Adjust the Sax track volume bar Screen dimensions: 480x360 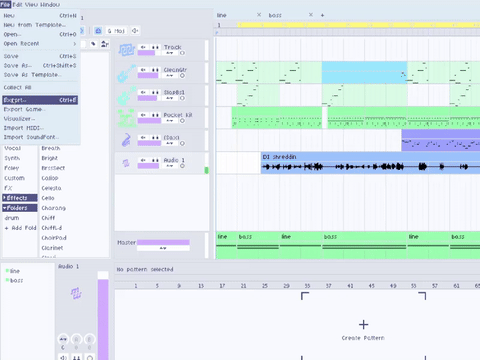pyautogui.click(x=149, y=143)
